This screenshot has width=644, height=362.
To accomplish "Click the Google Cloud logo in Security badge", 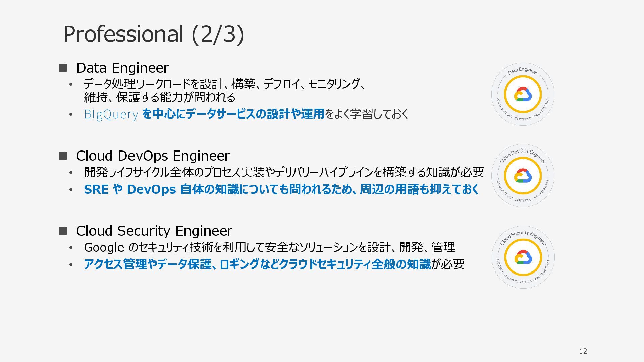I will [x=523, y=257].
